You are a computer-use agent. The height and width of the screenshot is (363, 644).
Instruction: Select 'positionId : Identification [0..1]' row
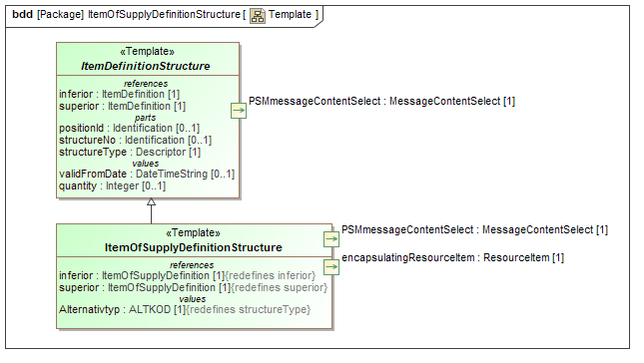click(x=130, y=129)
